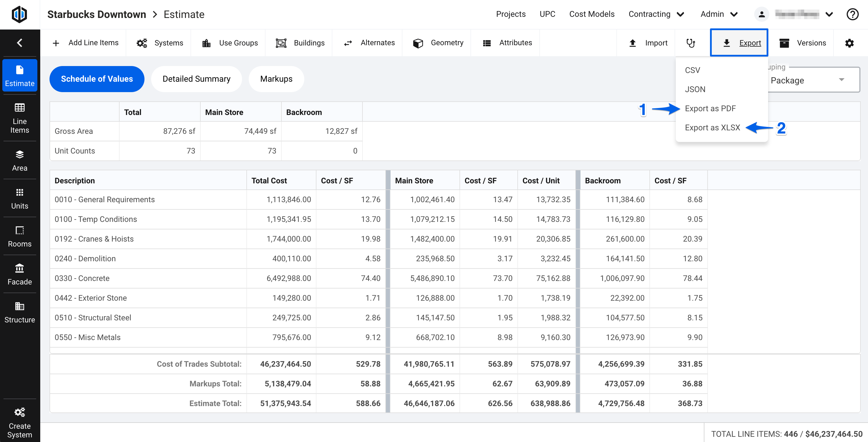
Task: Open the help question mark icon
Action: 852,14
